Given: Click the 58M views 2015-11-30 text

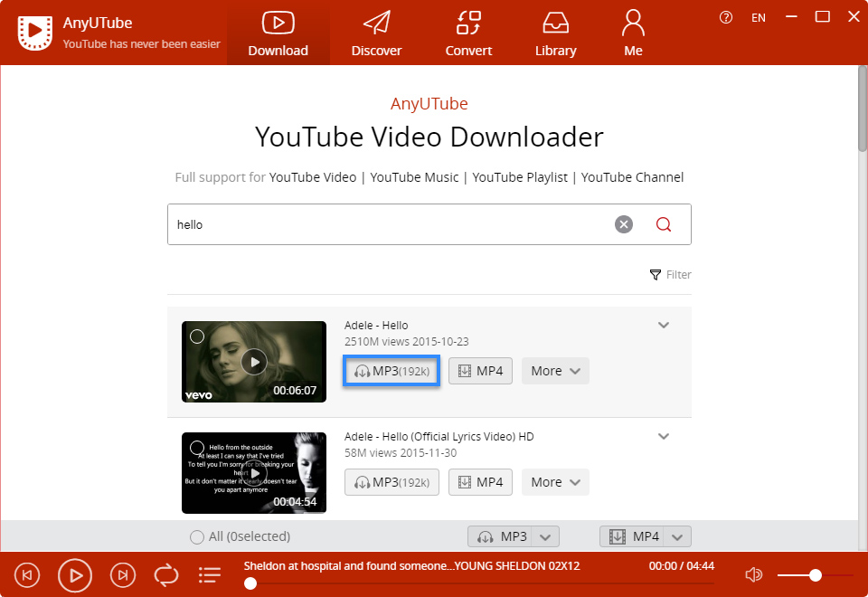Looking at the screenshot, I should [x=401, y=453].
